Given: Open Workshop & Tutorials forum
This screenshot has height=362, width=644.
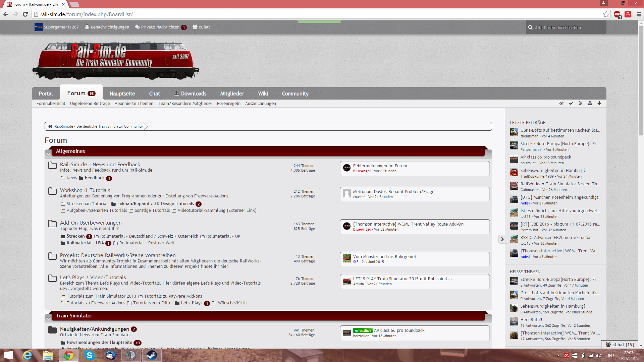Looking at the screenshot, I should pyautogui.click(x=85, y=190).
